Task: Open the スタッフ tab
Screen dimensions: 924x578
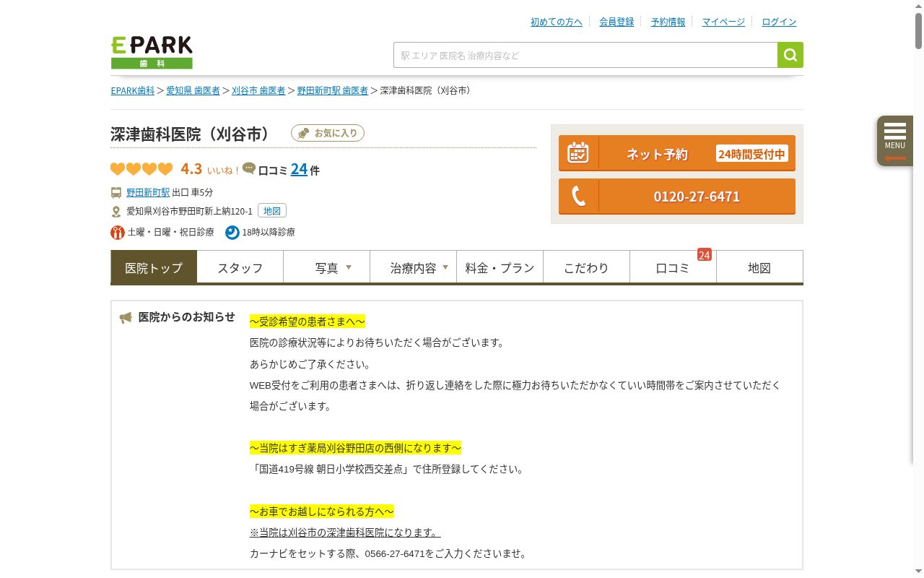Action: [x=240, y=267]
